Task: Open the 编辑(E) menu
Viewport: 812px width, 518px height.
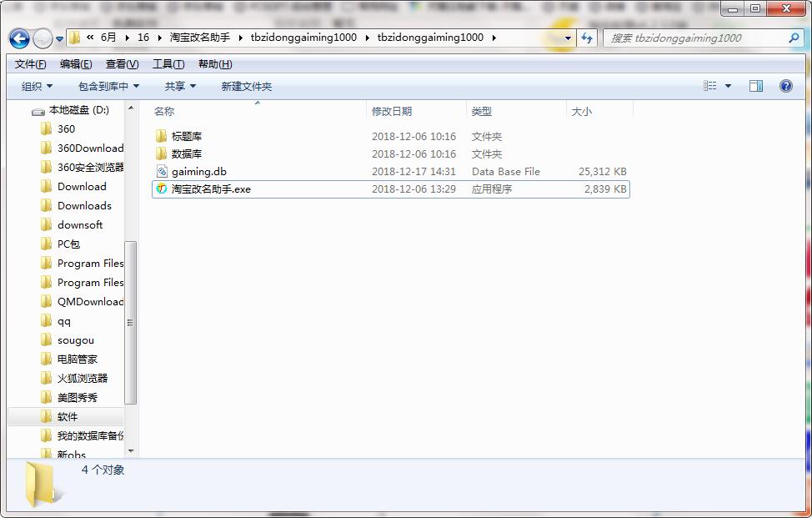Action: (x=76, y=64)
